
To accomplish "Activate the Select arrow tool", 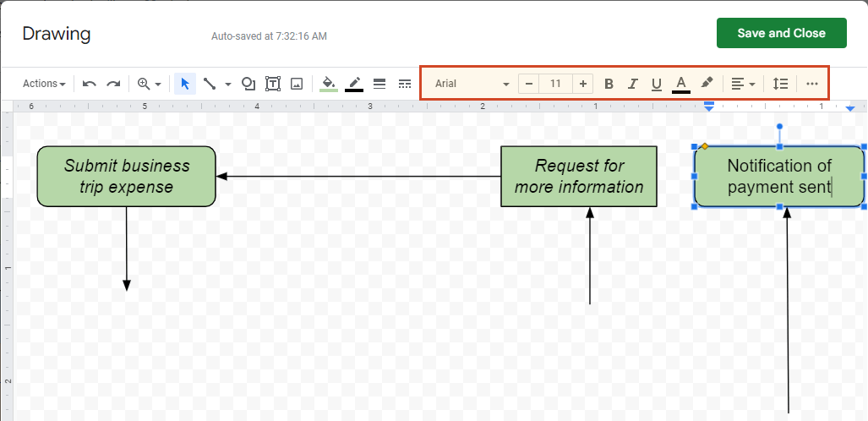I will [x=185, y=84].
